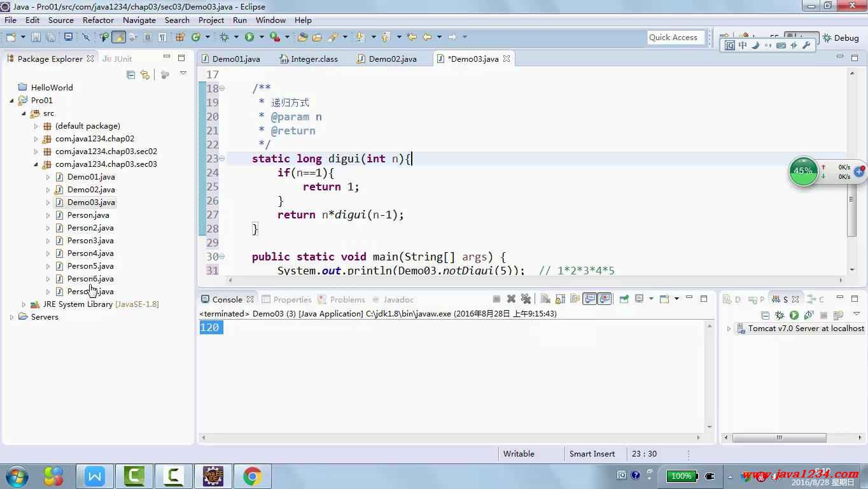Screen dimensions: 868x489
Task: Start the server in debug mode icon
Action: (780, 315)
